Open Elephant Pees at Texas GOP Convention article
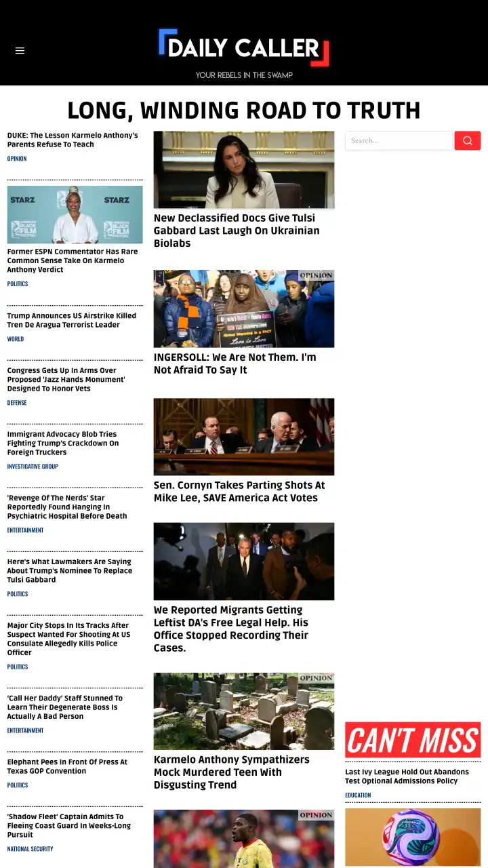 (x=67, y=766)
